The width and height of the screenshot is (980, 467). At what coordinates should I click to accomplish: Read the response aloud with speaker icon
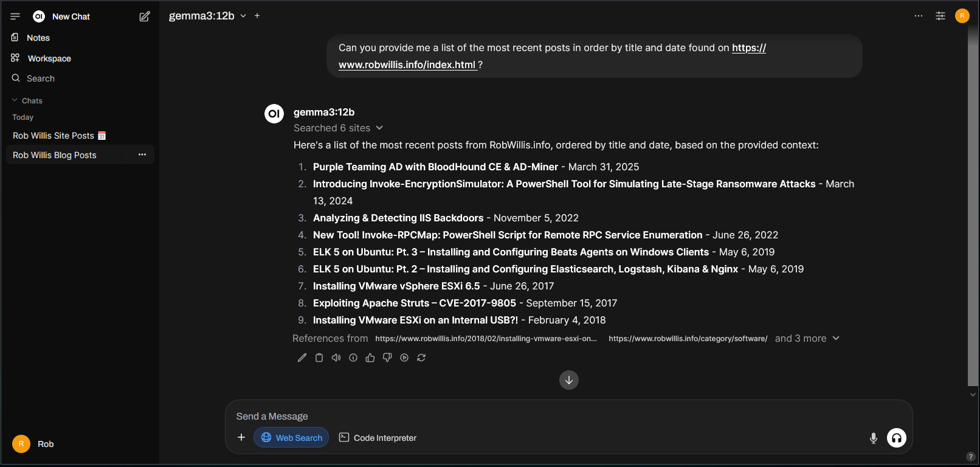[336, 358]
